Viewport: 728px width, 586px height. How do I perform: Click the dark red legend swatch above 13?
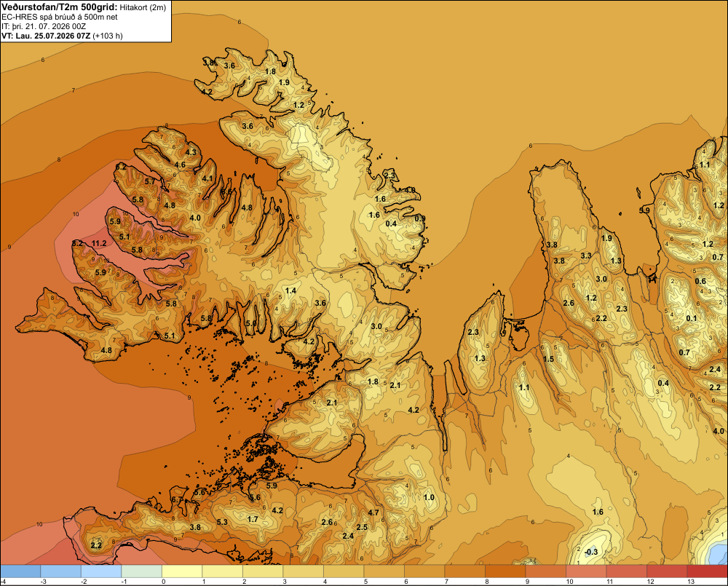click(707, 571)
